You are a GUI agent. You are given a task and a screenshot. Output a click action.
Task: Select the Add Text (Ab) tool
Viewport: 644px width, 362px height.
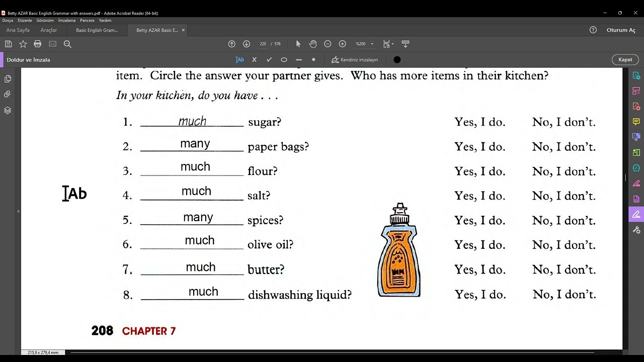pos(240,59)
